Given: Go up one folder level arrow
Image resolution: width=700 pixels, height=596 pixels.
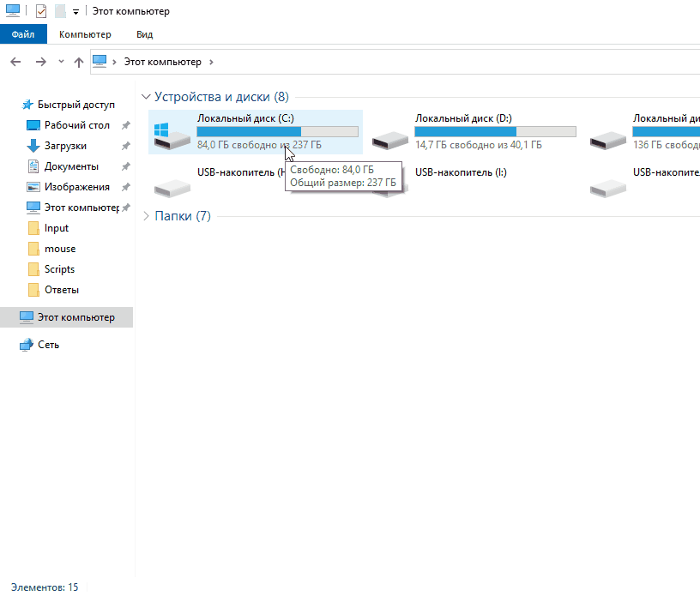Looking at the screenshot, I should [79, 62].
